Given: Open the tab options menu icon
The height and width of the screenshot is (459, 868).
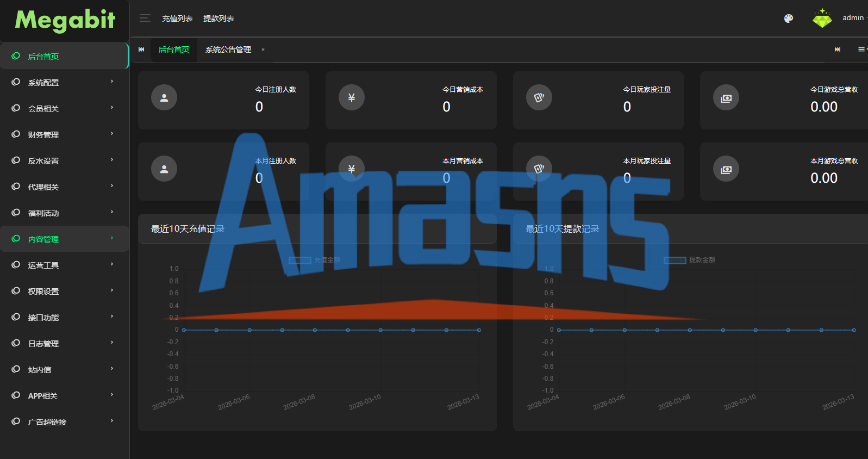Looking at the screenshot, I should point(862,49).
